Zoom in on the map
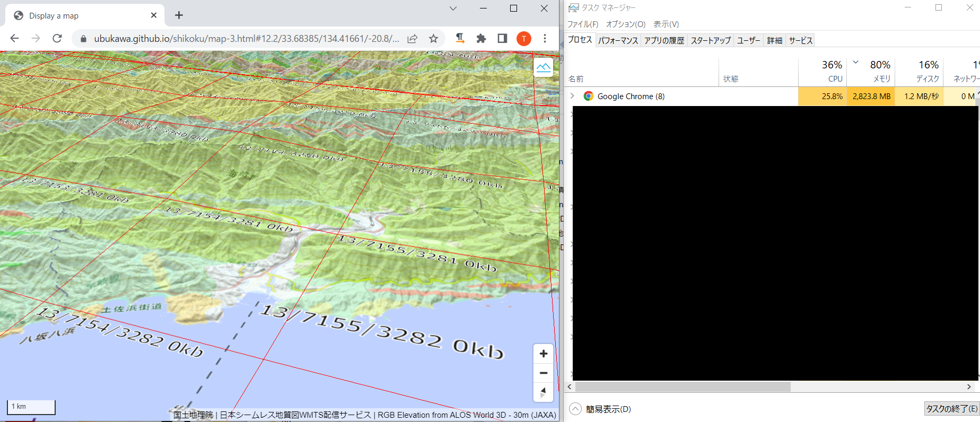Screen dimensions: 980x422 (543, 354)
